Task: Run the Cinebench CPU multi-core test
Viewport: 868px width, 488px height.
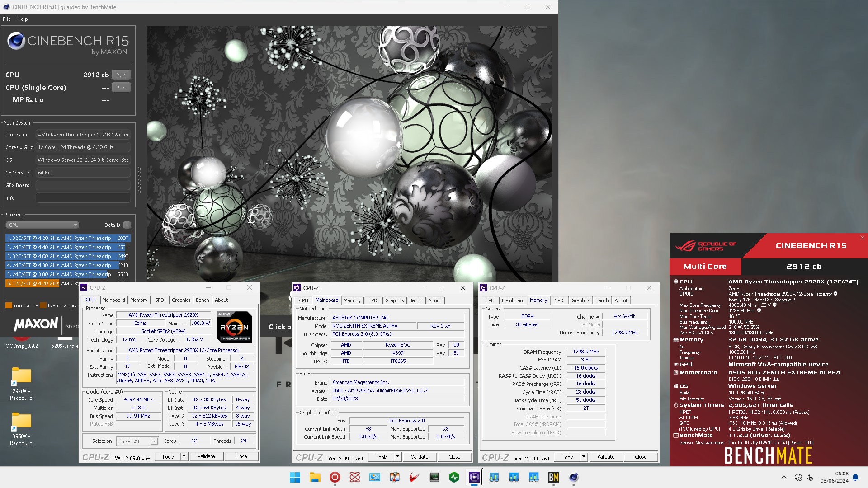Action: pyautogui.click(x=121, y=75)
